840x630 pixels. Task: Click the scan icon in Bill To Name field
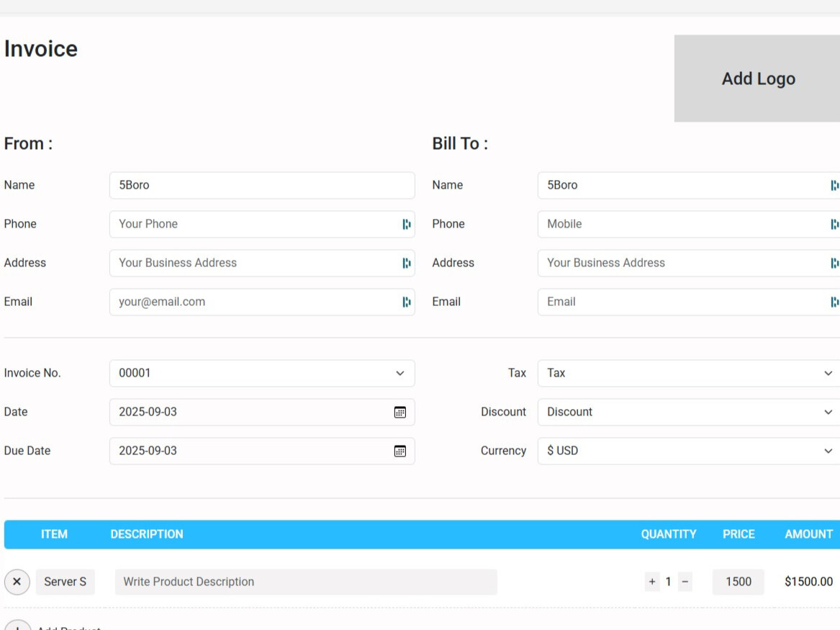pos(835,185)
